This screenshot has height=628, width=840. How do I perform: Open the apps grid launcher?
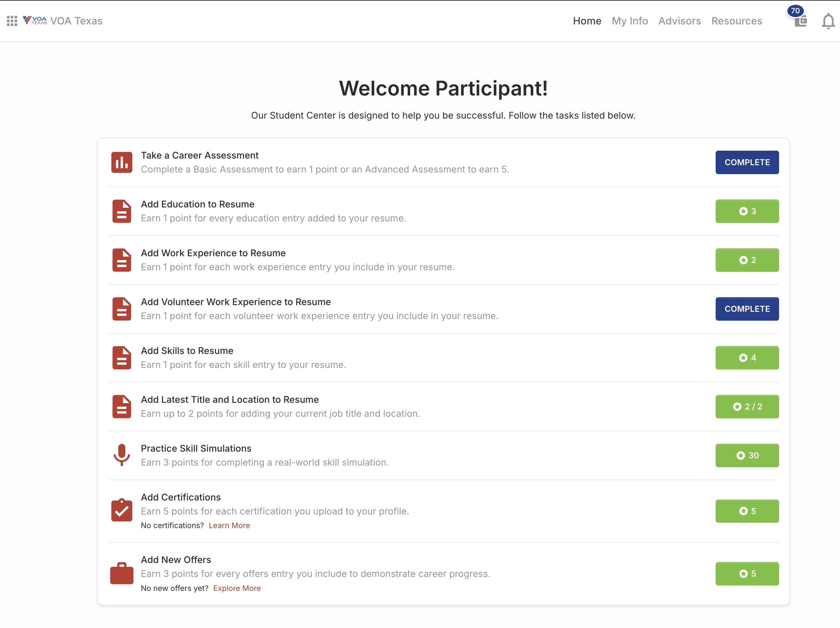coord(12,21)
